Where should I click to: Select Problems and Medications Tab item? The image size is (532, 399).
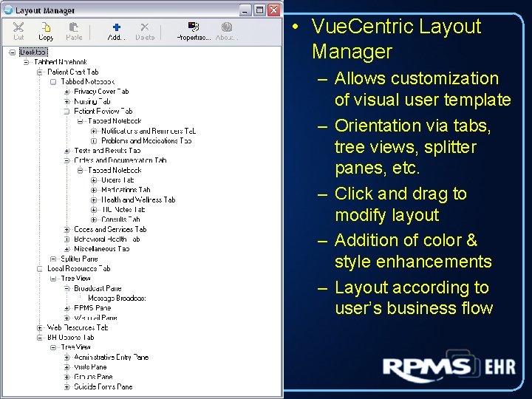(x=146, y=141)
